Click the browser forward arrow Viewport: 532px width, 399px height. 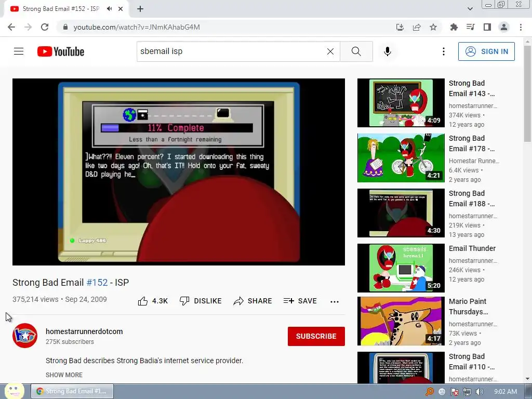point(28,27)
